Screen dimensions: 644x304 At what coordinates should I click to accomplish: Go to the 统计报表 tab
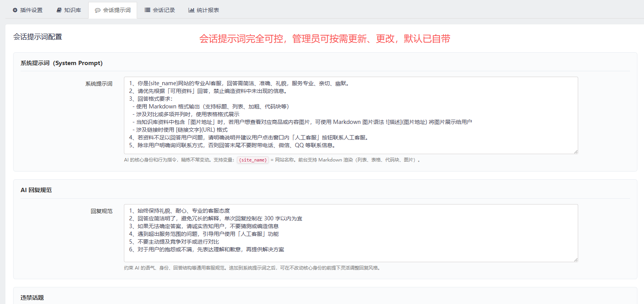point(204,10)
